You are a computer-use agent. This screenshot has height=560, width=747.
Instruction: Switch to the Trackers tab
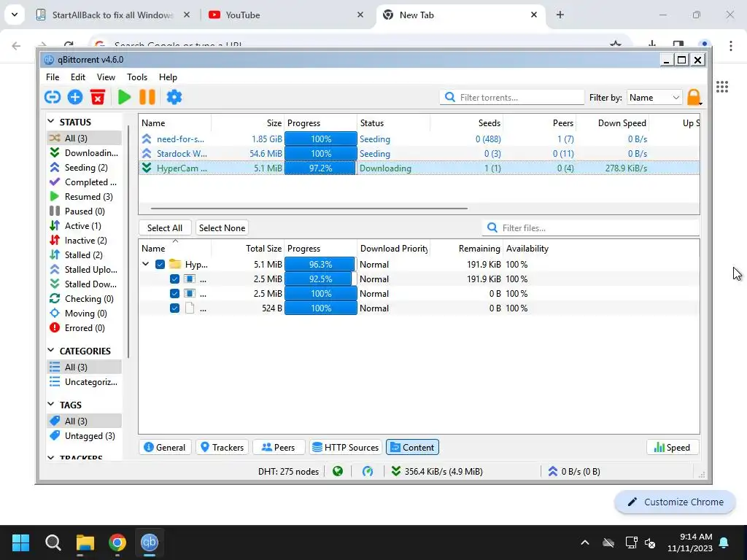point(222,447)
